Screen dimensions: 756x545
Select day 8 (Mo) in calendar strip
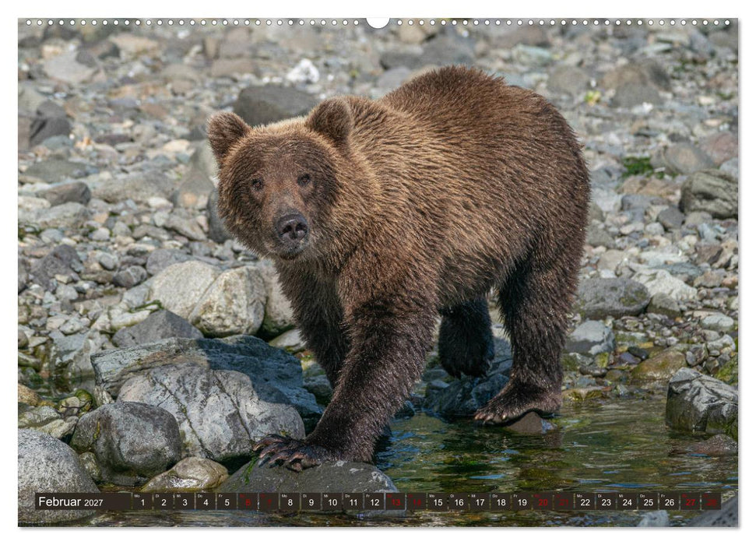click(x=290, y=501)
